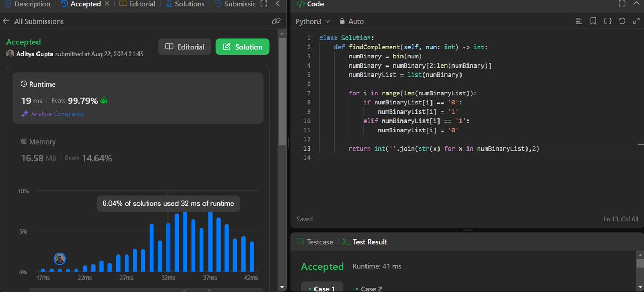Go back to All Submissions
The image size is (644, 292).
pyautogui.click(x=33, y=21)
